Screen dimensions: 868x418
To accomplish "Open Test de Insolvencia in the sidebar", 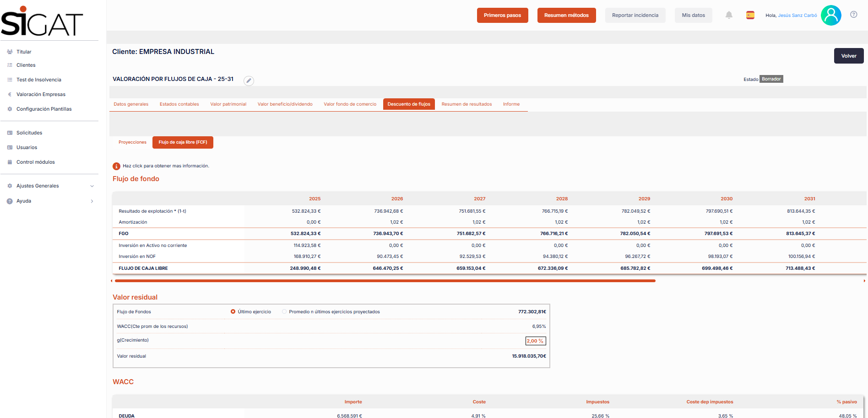I will click(x=38, y=80).
